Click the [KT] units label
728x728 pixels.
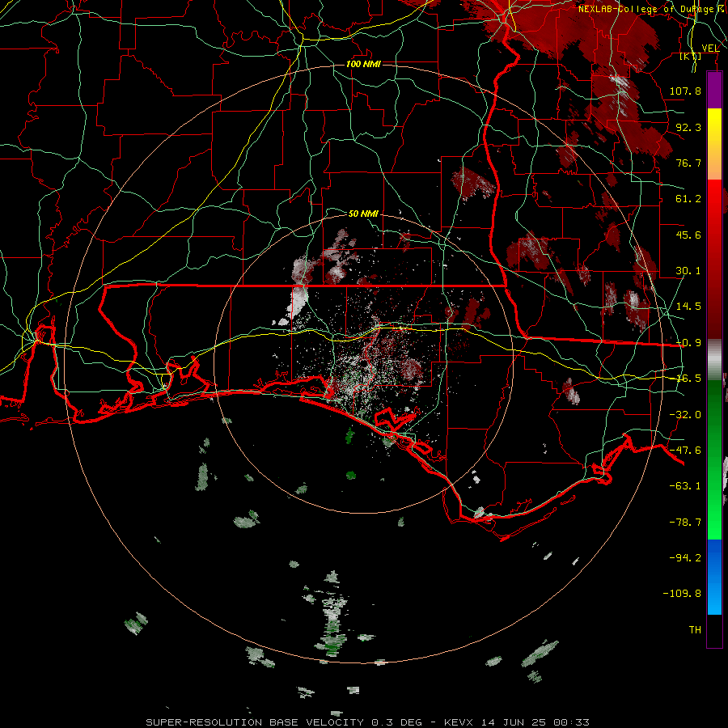[x=691, y=56]
